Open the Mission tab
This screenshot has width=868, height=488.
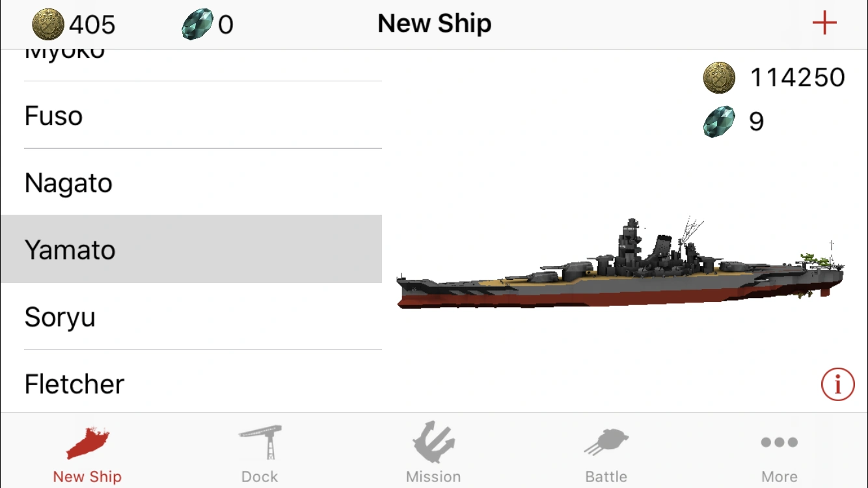[x=433, y=476]
